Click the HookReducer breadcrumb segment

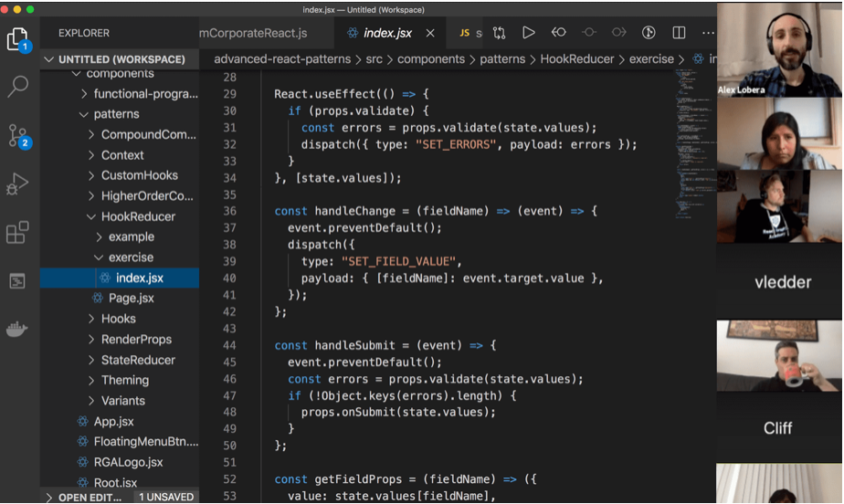(578, 59)
